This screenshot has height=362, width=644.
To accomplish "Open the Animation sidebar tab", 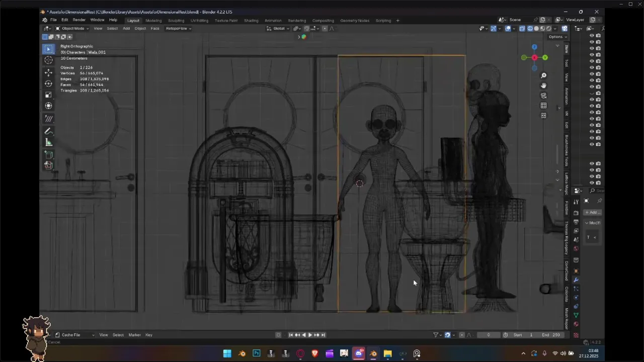I will coord(567,96).
